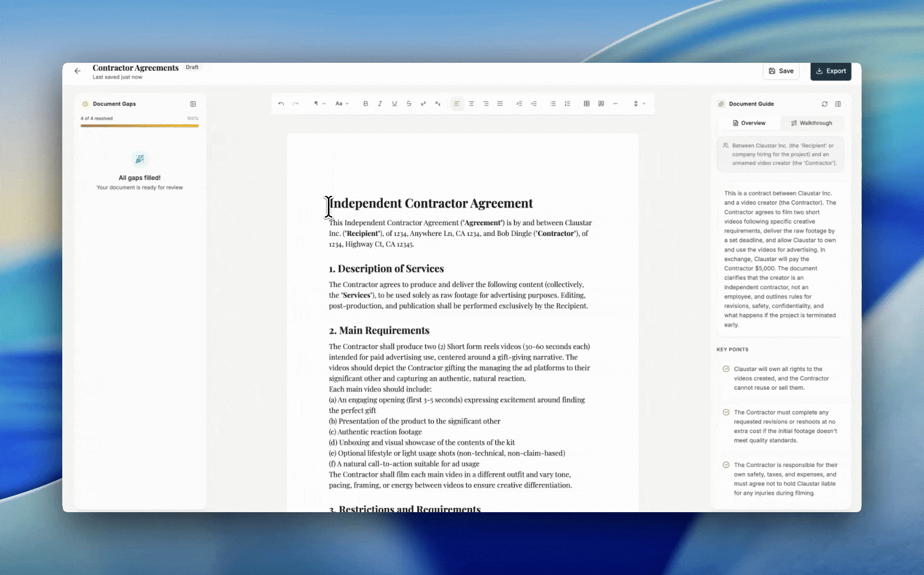924x575 pixels.
Task: Click the KEY POINTS label
Action: coord(732,349)
